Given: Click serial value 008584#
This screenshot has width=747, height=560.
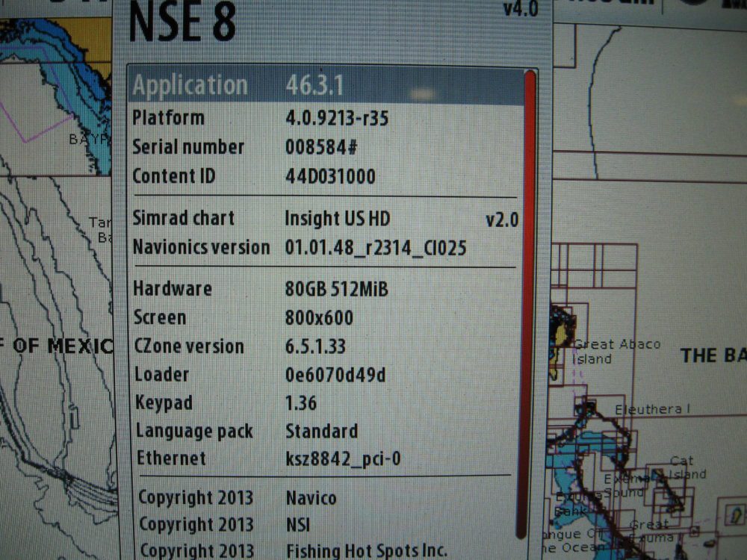Looking at the screenshot, I should click(321, 147).
